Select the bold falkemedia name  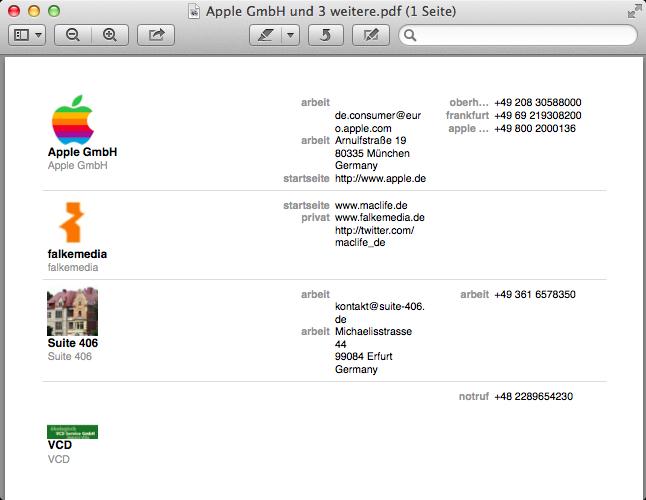tap(77, 254)
